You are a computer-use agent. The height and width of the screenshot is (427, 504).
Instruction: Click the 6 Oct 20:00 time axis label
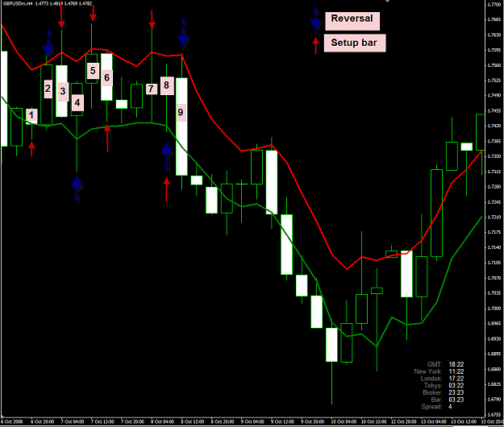[x=43, y=421]
